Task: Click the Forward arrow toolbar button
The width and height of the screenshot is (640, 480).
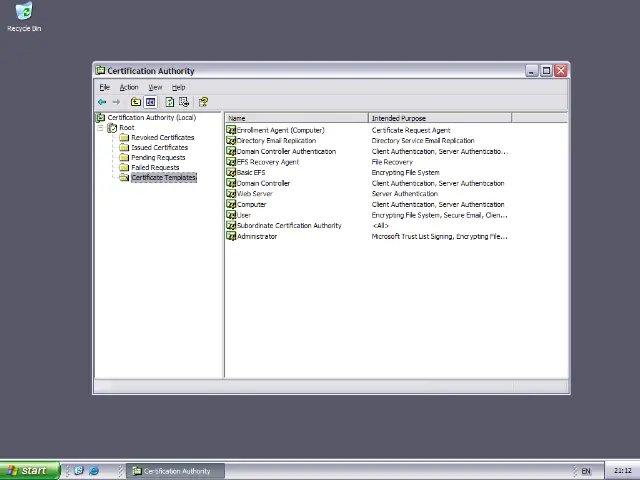Action: tap(116, 102)
